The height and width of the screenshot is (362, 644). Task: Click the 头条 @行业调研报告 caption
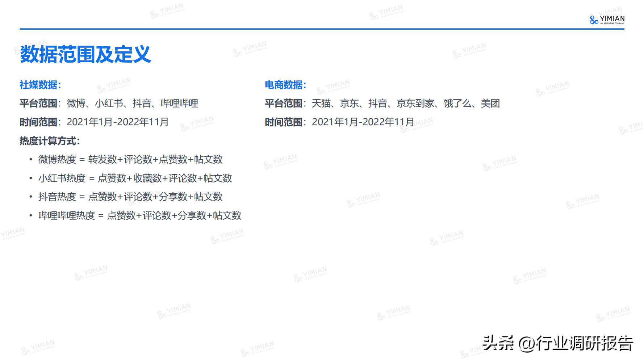[558, 343]
